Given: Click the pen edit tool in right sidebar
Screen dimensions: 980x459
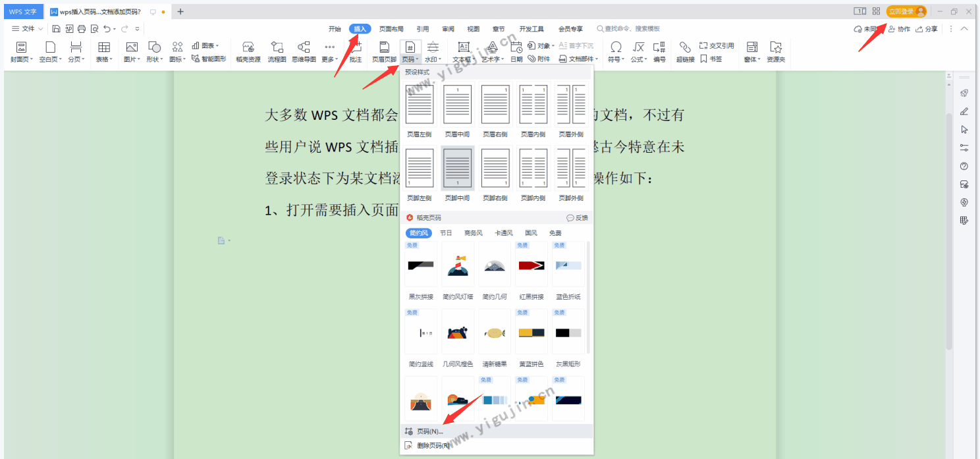Looking at the screenshot, I should pyautogui.click(x=964, y=111).
